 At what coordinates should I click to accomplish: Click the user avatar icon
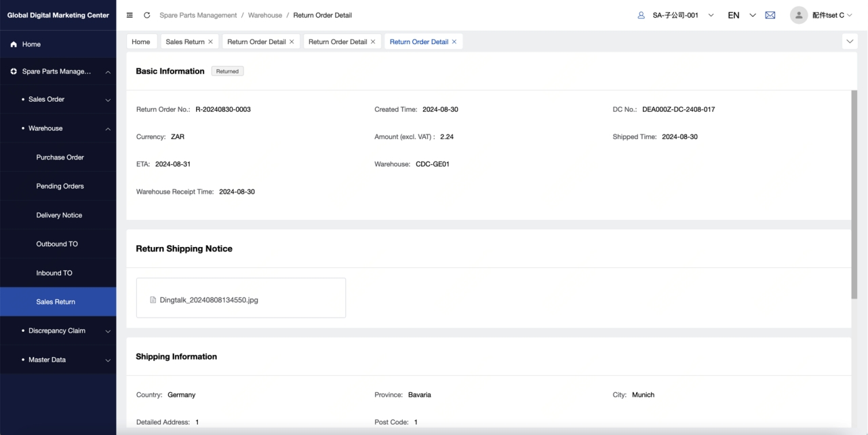(x=799, y=15)
